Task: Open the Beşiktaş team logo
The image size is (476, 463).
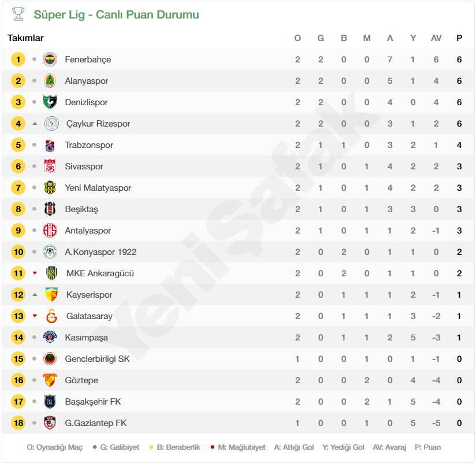Action: click(x=50, y=209)
